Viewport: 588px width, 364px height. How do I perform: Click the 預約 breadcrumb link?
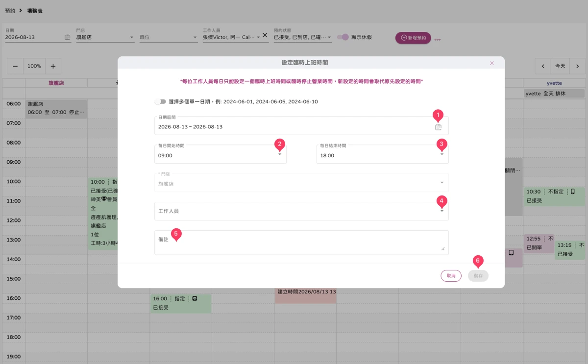click(10, 10)
